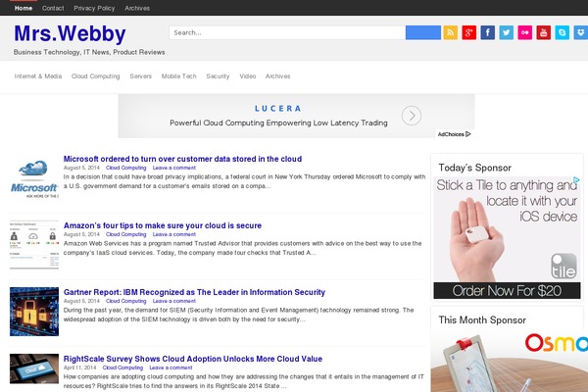This screenshot has width=588, height=392.
Task: Select Cloud Computing in navigation menu
Action: click(x=96, y=76)
